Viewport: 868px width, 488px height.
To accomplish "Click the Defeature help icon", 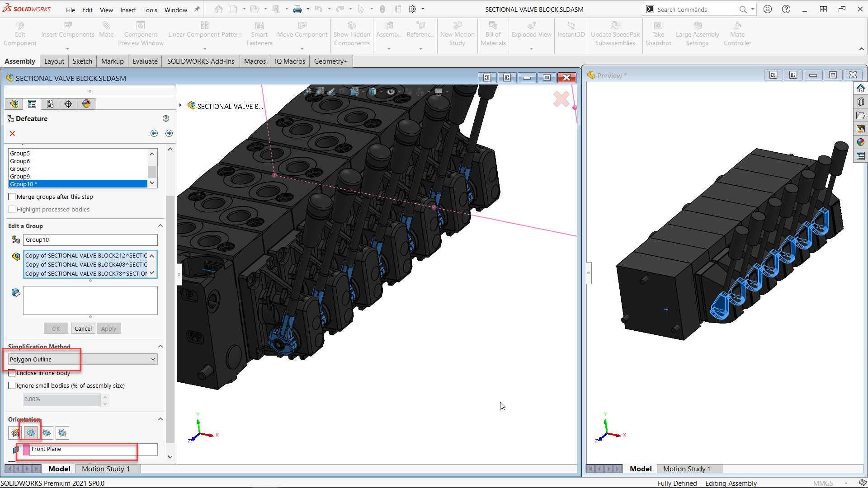I will click(166, 118).
